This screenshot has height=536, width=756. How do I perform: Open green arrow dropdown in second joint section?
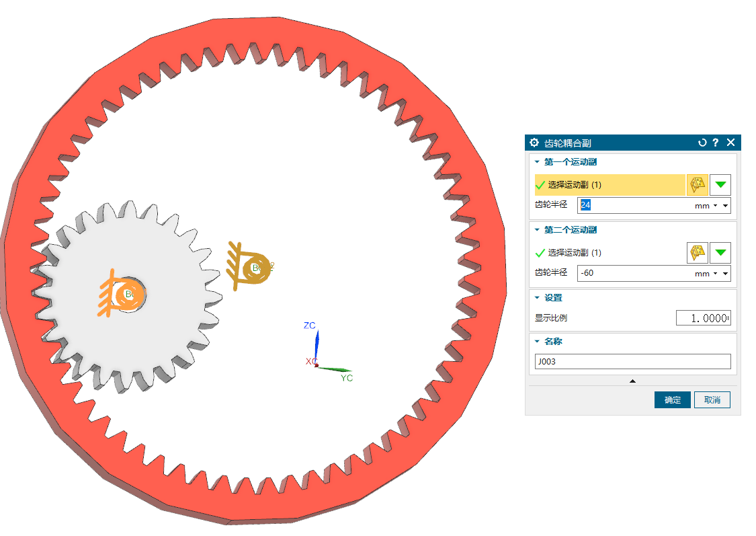[x=720, y=253]
